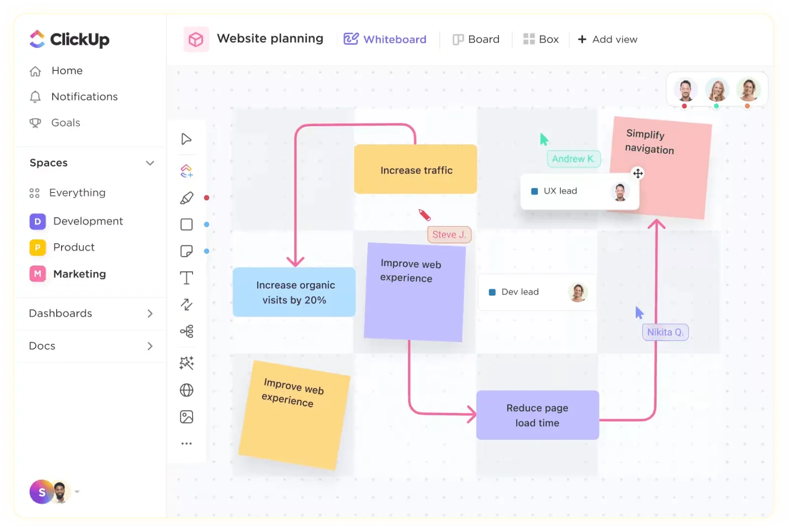
Task: Select the insert image tool
Action: 187,417
